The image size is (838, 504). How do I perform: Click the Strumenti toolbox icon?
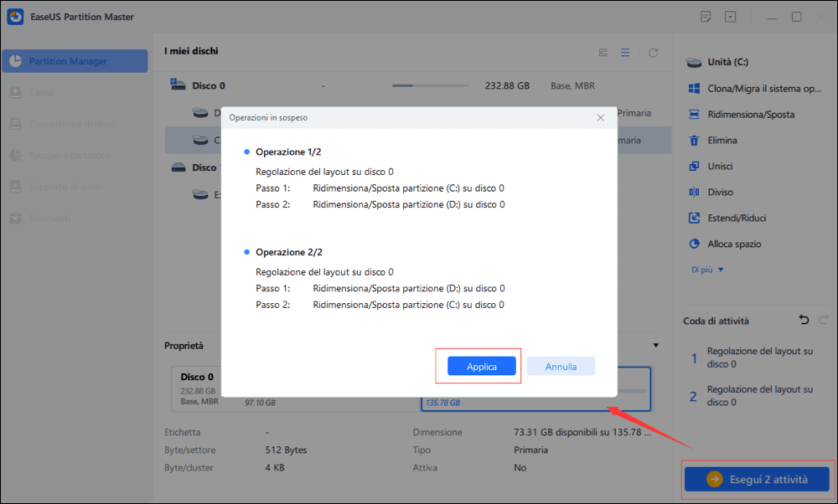pos(15,218)
